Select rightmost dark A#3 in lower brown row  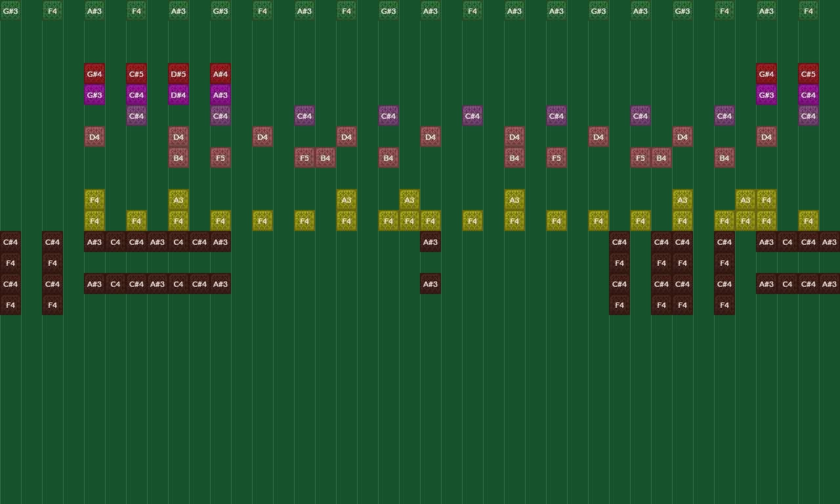click(829, 283)
